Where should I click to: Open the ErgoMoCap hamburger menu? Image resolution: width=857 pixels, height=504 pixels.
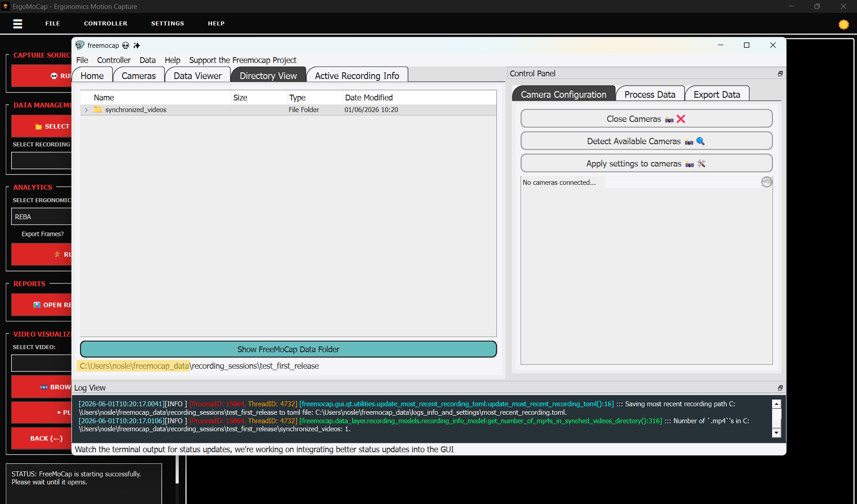pos(17,24)
